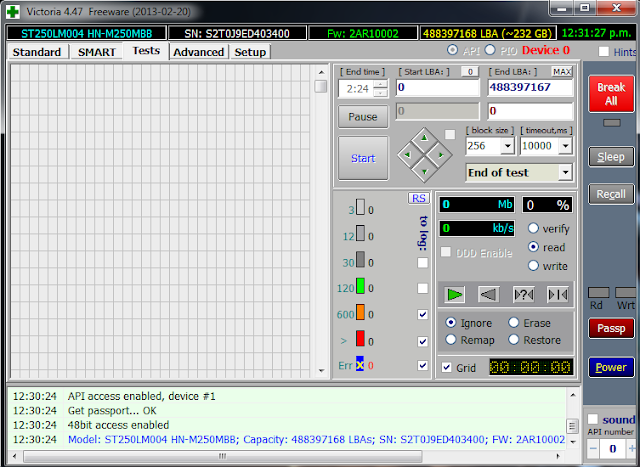Image resolution: width=640 pixels, height=467 pixels.
Task: Click the Wrt indicator lamp
Action: (625, 293)
